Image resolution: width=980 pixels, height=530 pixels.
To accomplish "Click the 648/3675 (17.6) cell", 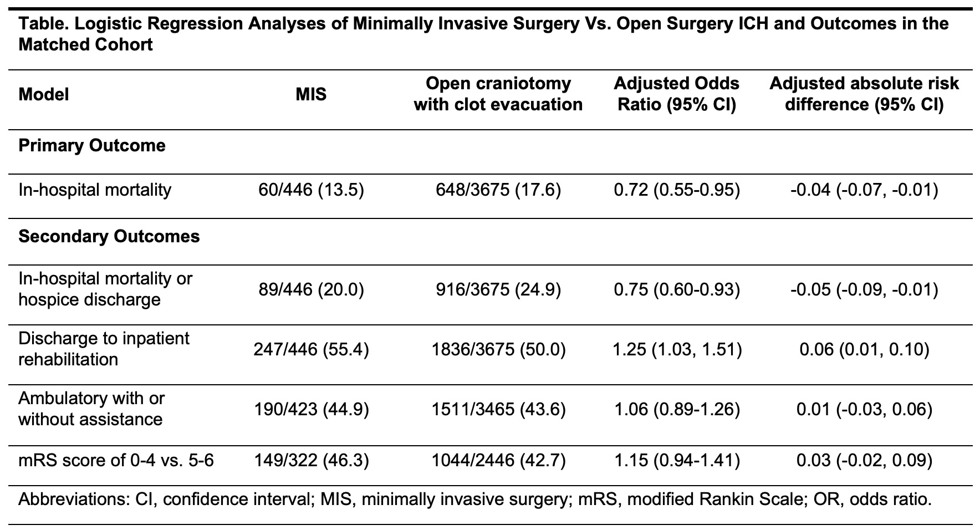I will click(x=498, y=190).
